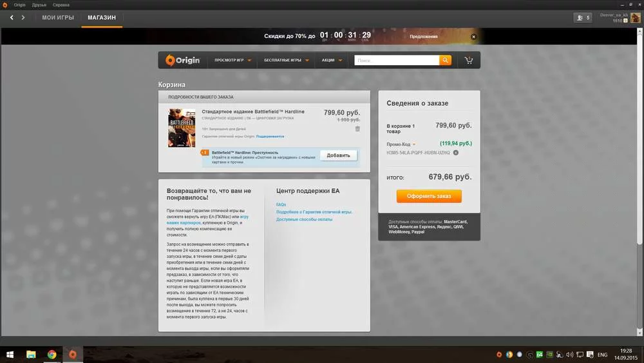Viewport: 644px width, 363px height.
Task: Open the friends list button showing 5
Action: point(583,17)
